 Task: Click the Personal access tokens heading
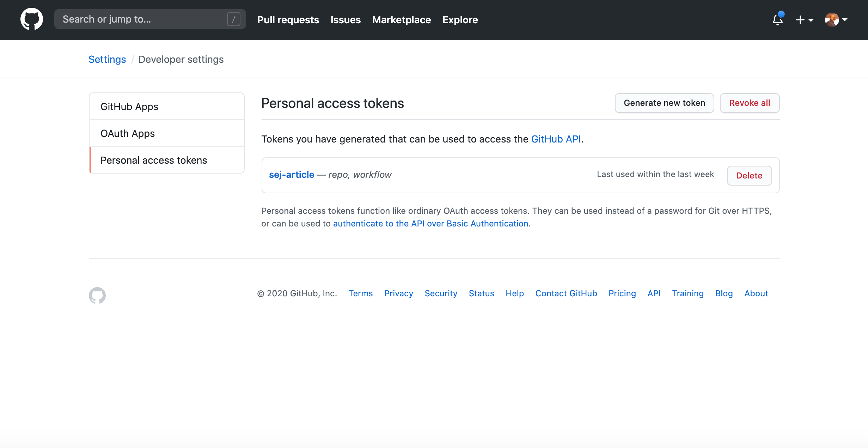tap(332, 103)
